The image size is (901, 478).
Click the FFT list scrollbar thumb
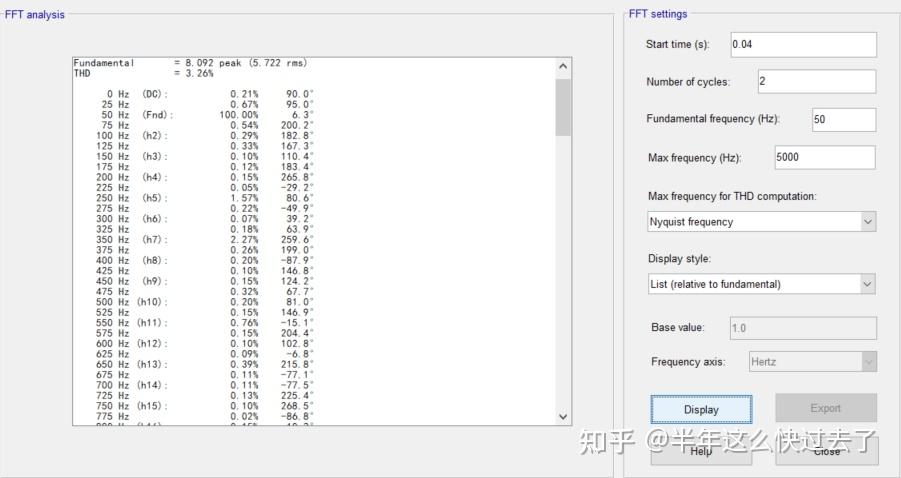pos(563,107)
